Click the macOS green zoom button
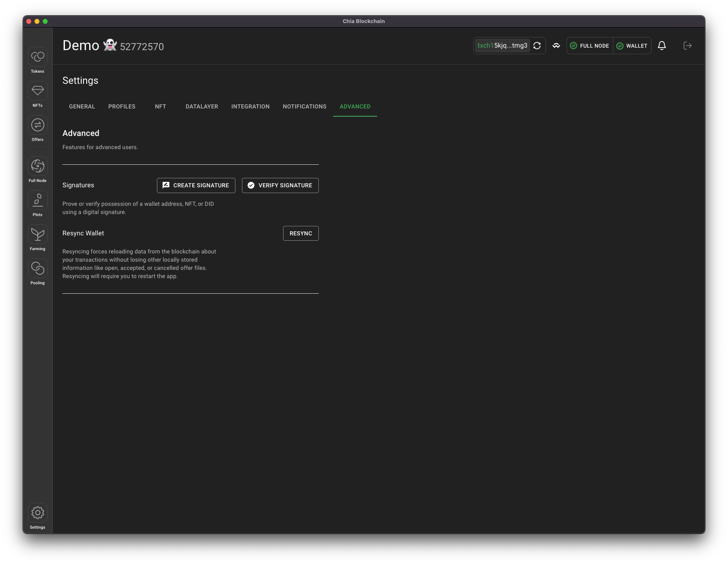Image resolution: width=728 pixels, height=564 pixels. click(45, 21)
